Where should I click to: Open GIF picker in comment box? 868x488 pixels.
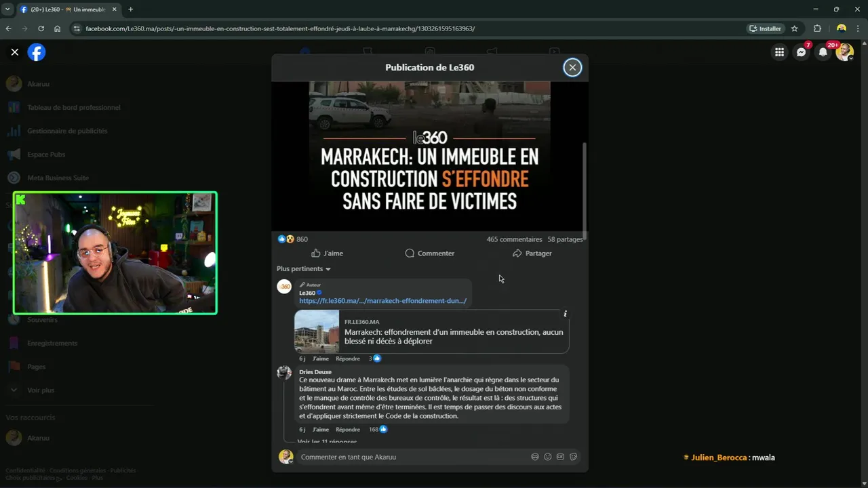pos(560,457)
